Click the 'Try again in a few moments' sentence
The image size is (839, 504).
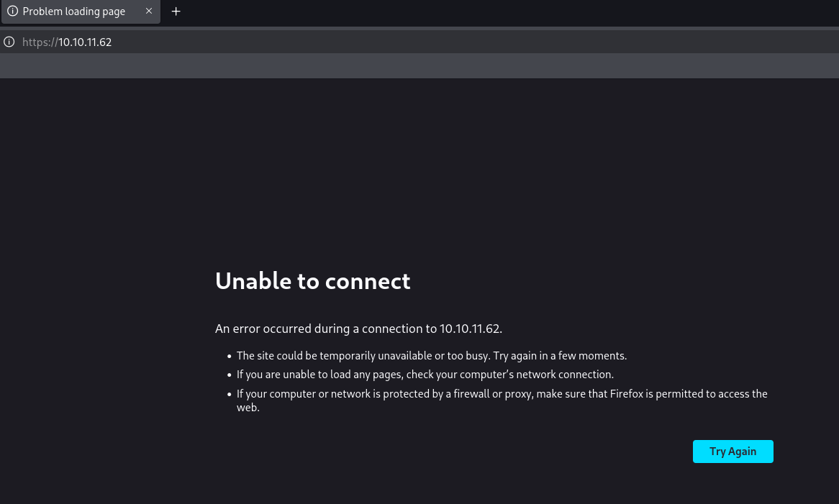coord(560,356)
